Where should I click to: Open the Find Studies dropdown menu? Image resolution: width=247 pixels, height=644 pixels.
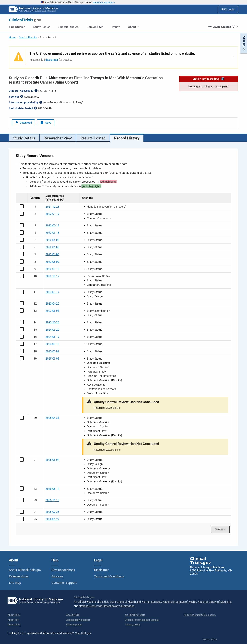(x=19, y=27)
